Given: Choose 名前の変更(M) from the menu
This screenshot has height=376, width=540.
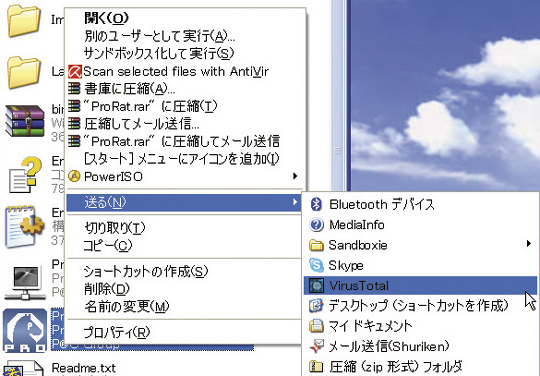Looking at the screenshot, I should point(185,306).
